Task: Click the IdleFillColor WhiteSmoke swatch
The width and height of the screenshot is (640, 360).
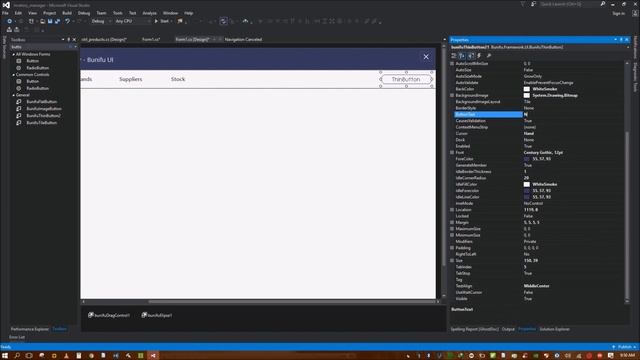Action: [527, 184]
